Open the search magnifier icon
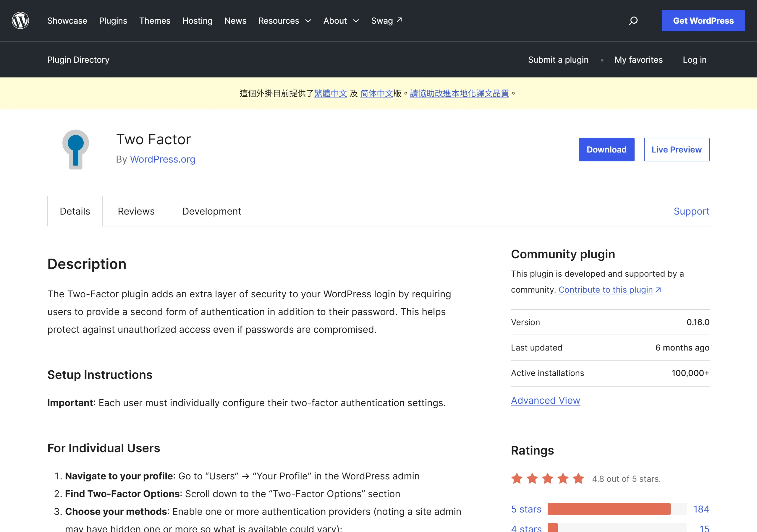 pyautogui.click(x=633, y=21)
